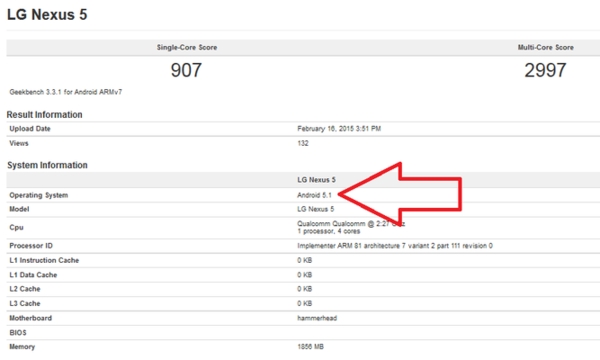Select the Qualcomm Qualcomm CPU name text

[351, 223]
